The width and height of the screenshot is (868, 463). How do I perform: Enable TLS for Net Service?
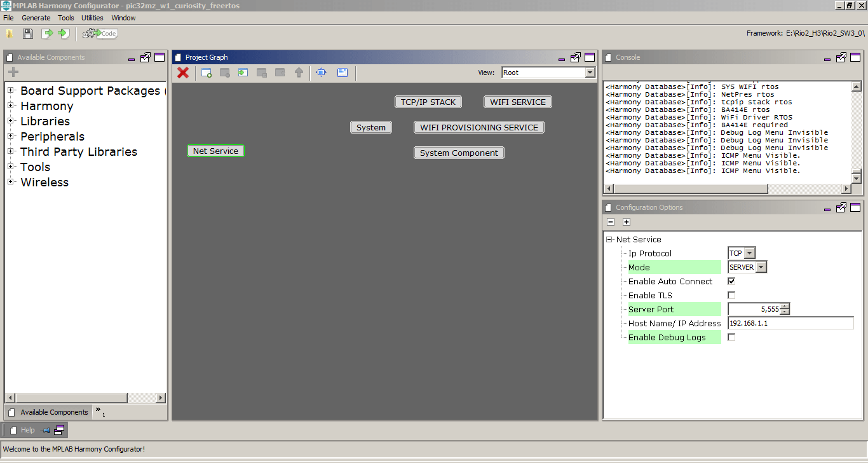pyautogui.click(x=731, y=294)
